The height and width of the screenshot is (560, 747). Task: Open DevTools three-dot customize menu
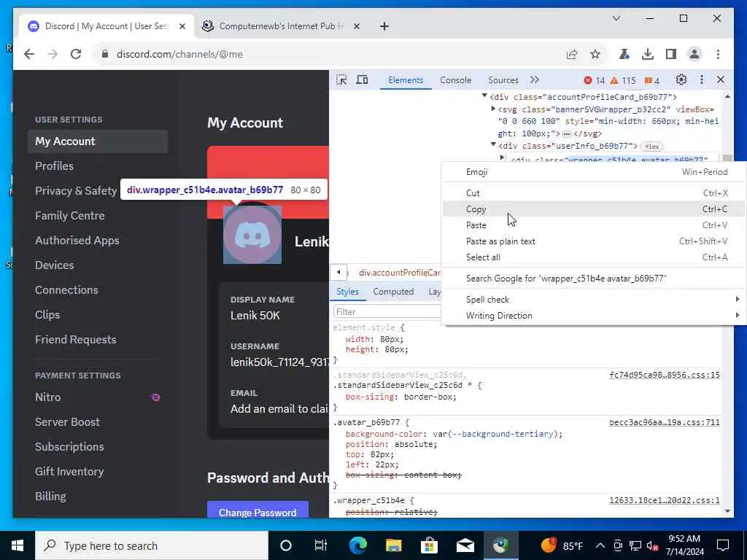(x=701, y=80)
